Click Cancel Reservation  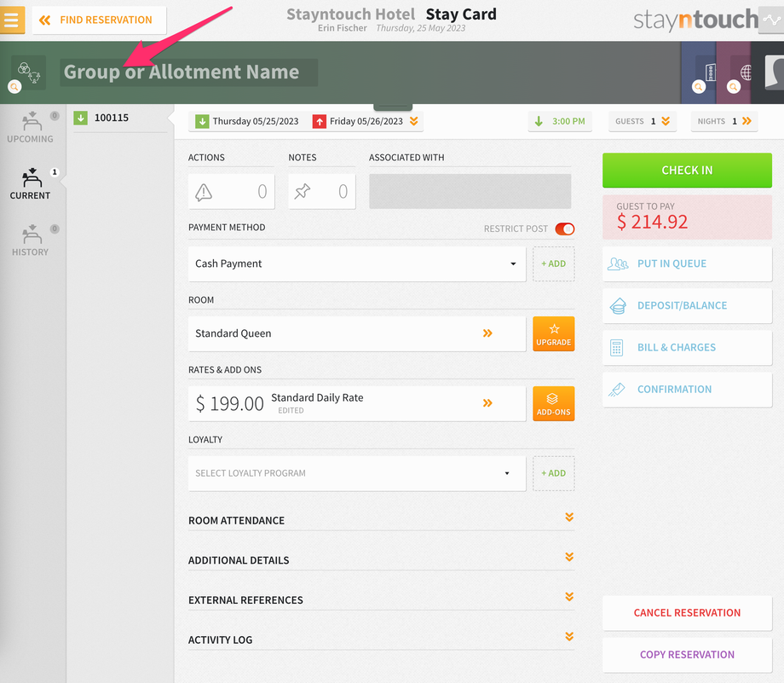pos(687,613)
